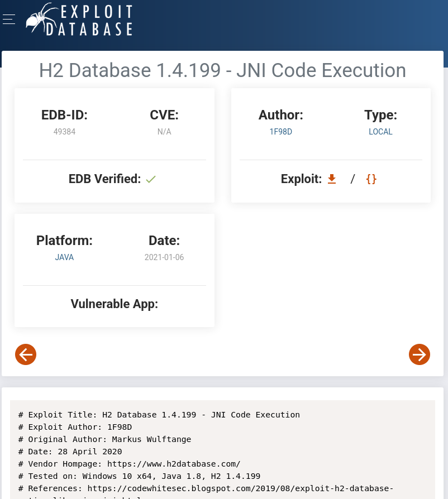Click the EDB Verified: label
448x499 pixels.
coord(105,179)
